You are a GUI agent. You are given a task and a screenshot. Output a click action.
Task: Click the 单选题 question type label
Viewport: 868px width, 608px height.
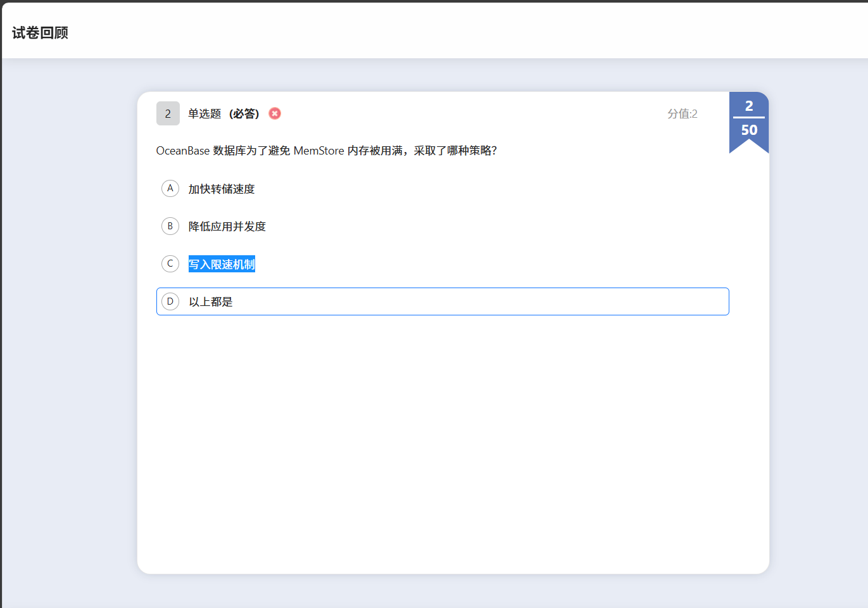(204, 114)
